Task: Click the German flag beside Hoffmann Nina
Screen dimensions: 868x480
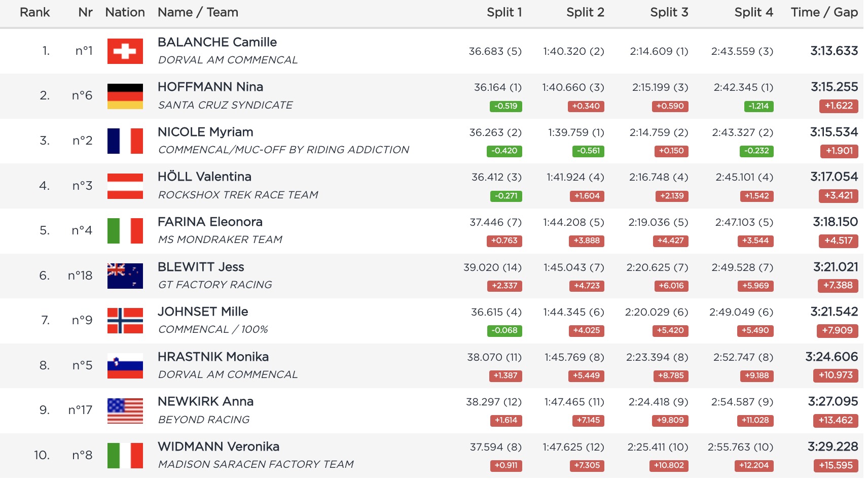Action: coord(125,96)
